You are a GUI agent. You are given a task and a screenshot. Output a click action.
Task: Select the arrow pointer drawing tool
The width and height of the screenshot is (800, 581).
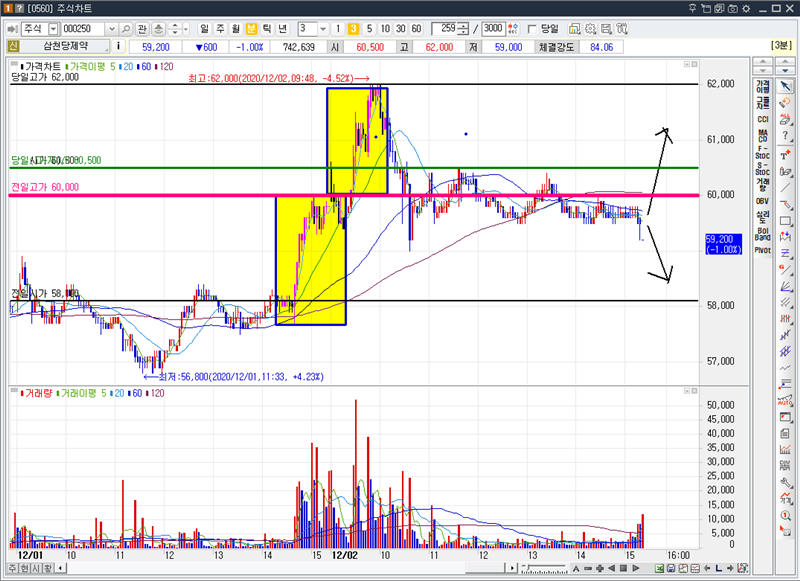coord(786,86)
